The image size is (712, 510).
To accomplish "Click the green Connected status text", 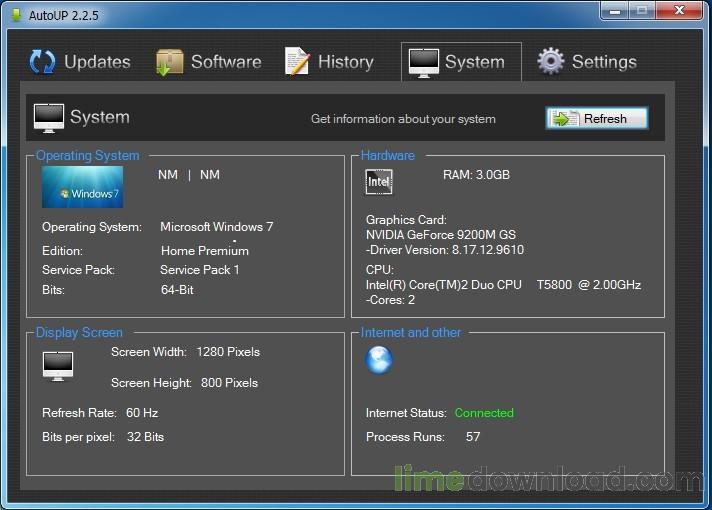I will point(484,413).
